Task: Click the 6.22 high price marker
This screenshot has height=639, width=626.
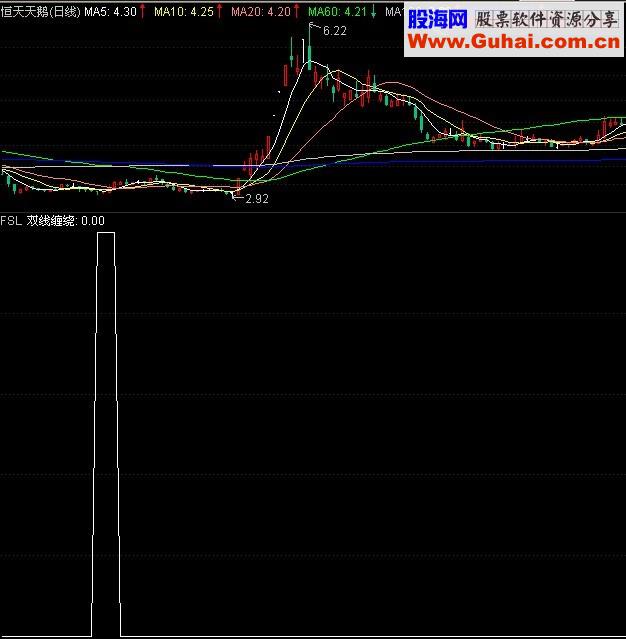Action: pyautogui.click(x=335, y=31)
